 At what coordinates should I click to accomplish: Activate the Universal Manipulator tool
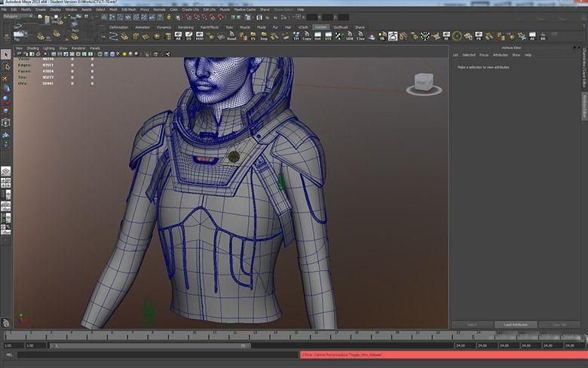pos(5,123)
